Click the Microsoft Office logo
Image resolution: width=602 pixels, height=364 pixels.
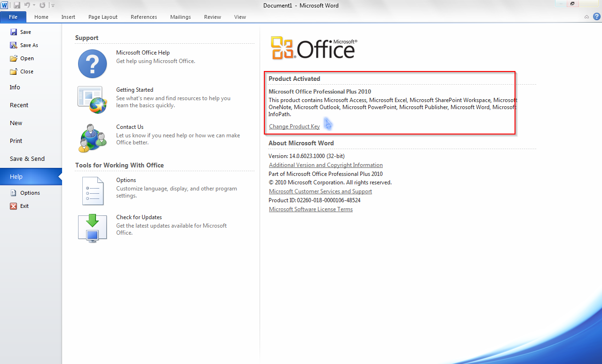[x=314, y=48]
